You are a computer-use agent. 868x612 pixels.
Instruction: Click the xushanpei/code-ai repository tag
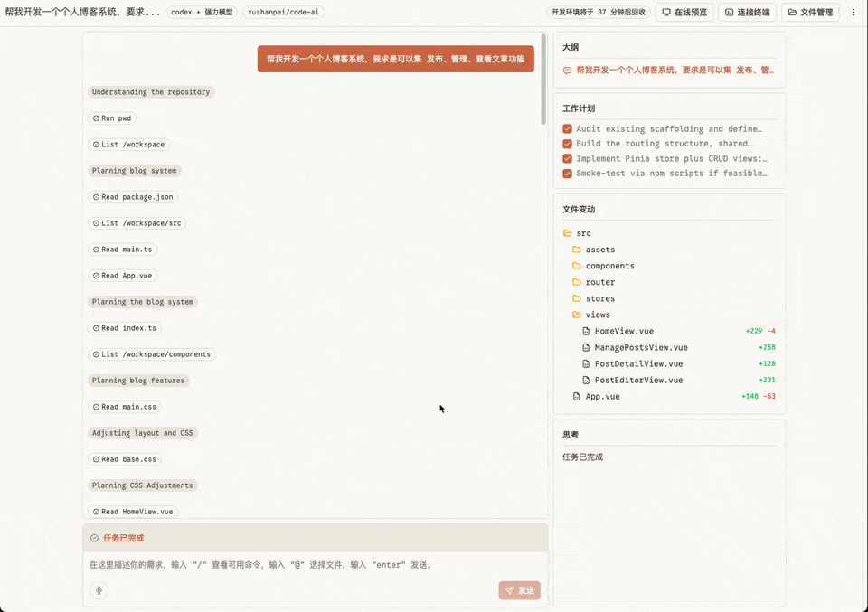[x=283, y=12]
